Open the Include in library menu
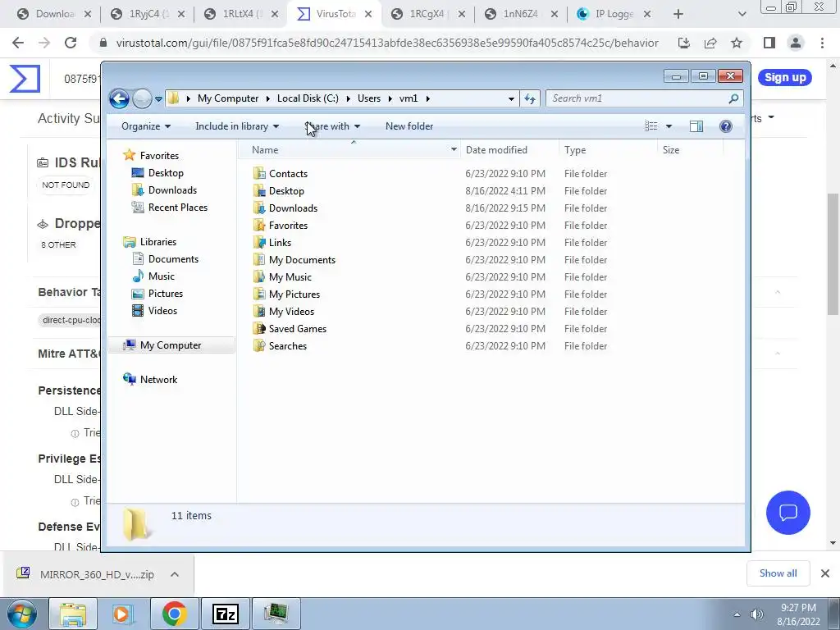 coord(237,126)
